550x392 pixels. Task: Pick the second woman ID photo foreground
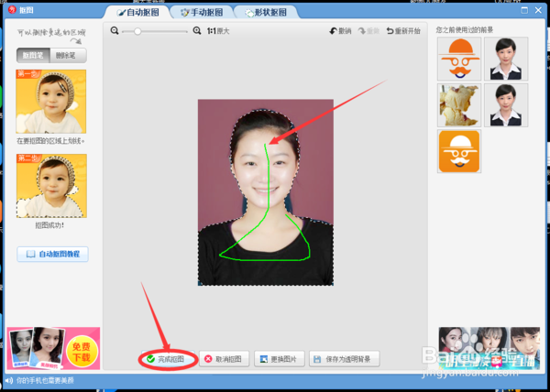pyautogui.click(x=506, y=105)
